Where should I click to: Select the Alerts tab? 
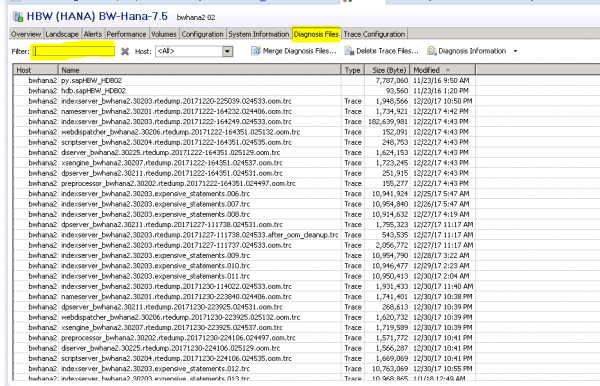coord(93,34)
